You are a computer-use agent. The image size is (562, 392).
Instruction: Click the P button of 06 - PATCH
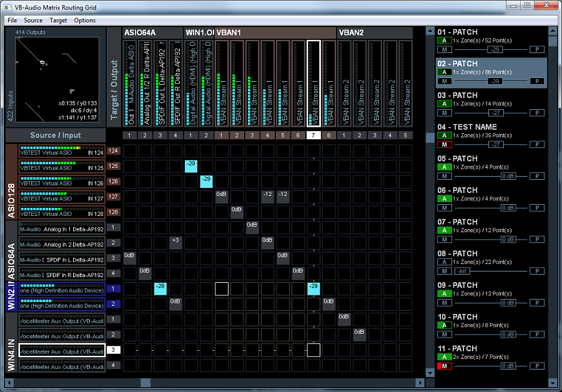point(537,208)
